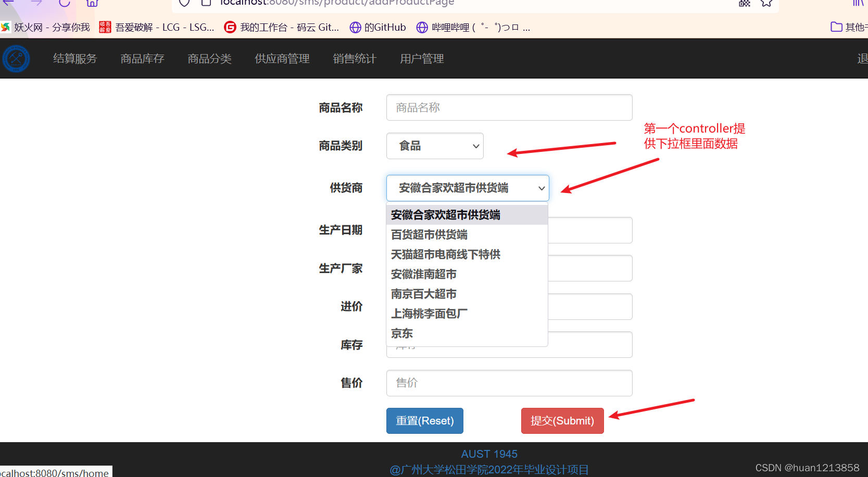Viewport: 868px width, 477px height.
Task: Open 吾爱破解 bookmark
Action: tap(157, 27)
